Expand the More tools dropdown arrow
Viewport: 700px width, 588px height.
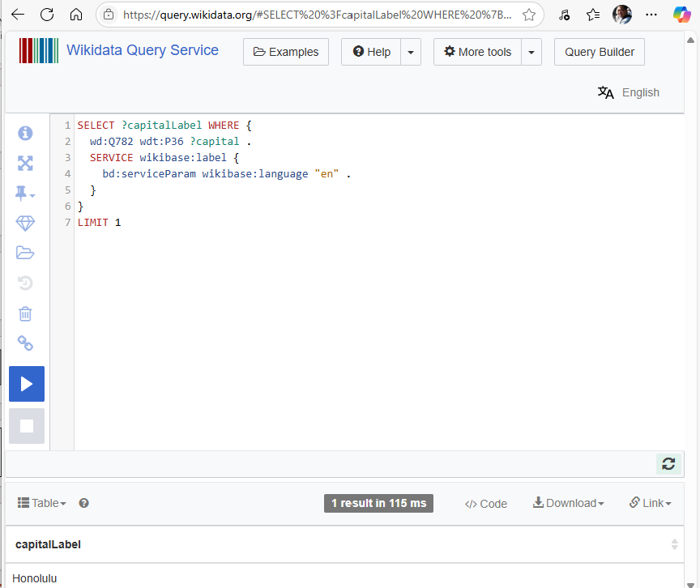tap(531, 52)
